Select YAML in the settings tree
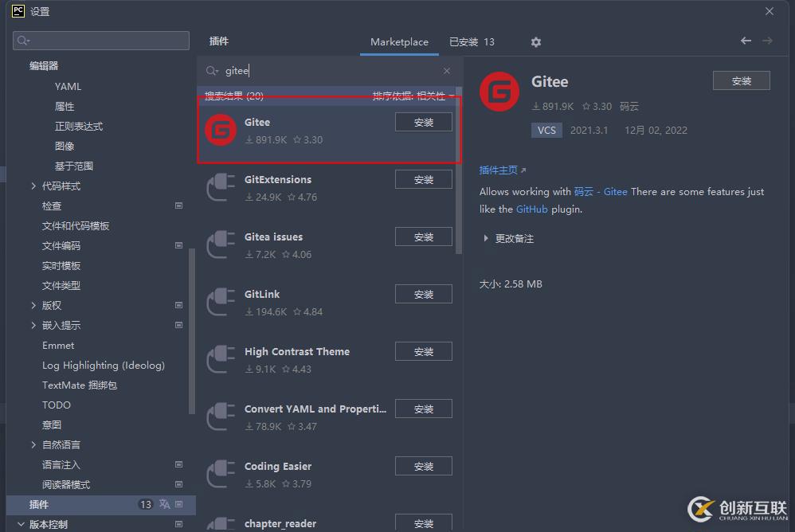This screenshot has height=532, width=795. [68, 86]
